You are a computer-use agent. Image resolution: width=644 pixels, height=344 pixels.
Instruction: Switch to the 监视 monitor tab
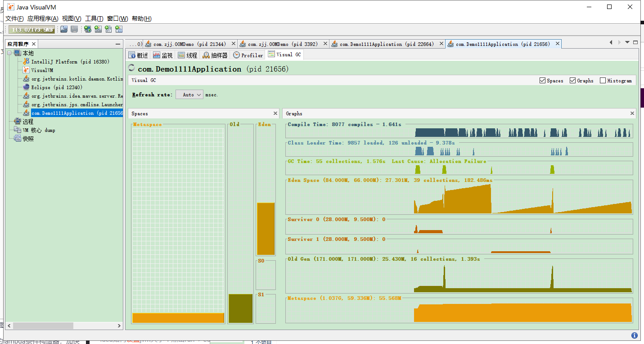pyautogui.click(x=163, y=55)
